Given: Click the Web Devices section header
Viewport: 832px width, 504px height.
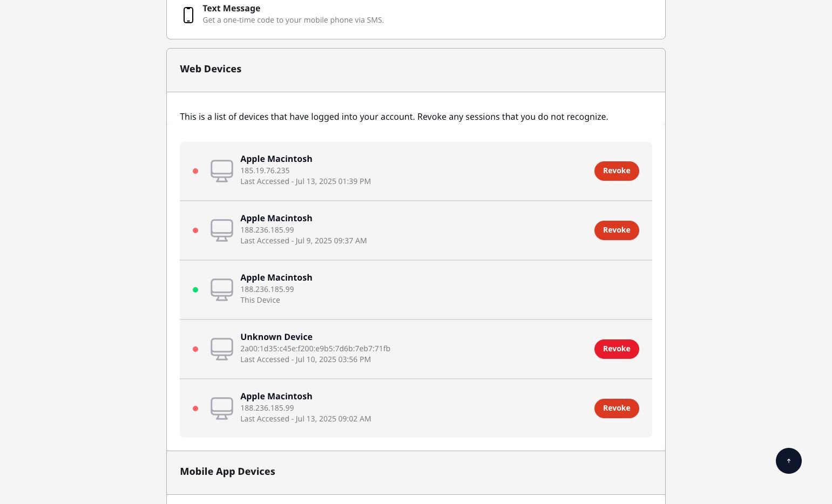Looking at the screenshot, I should click(x=211, y=69).
